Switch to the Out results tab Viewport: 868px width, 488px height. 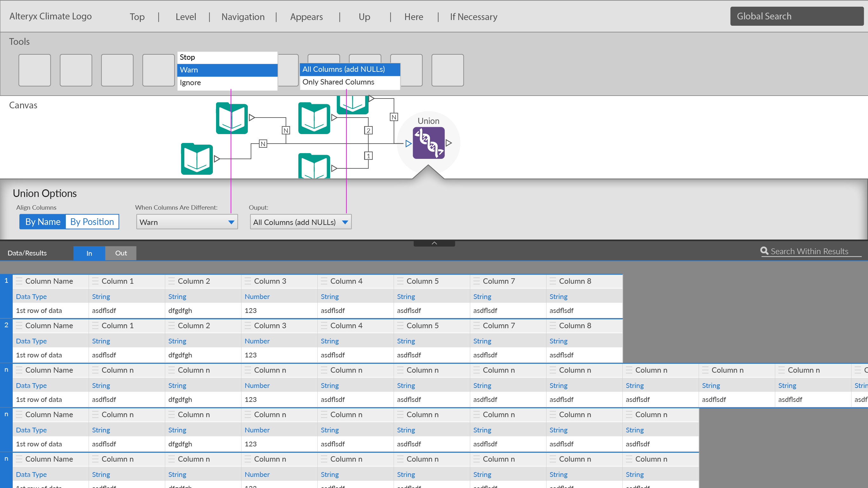pyautogui.click(x=121, y=253)
